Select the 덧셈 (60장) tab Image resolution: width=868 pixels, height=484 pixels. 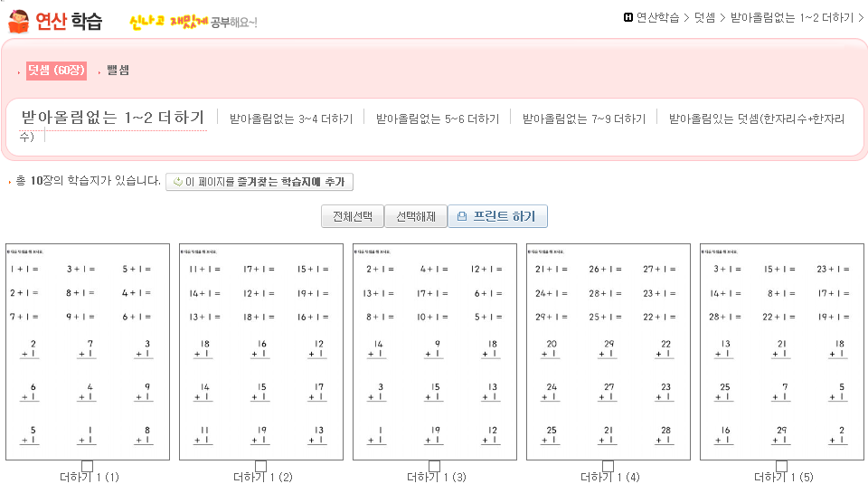(x=55, y=70)
